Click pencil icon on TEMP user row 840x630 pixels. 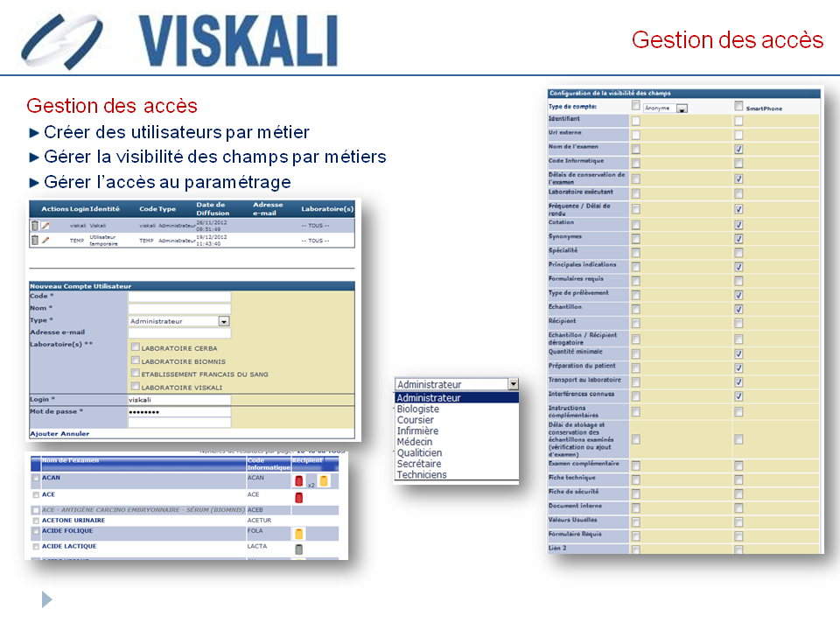45,240
